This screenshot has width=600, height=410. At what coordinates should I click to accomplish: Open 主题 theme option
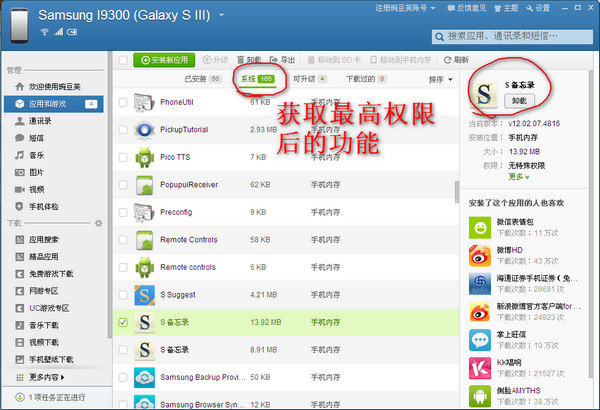[506, 8]
